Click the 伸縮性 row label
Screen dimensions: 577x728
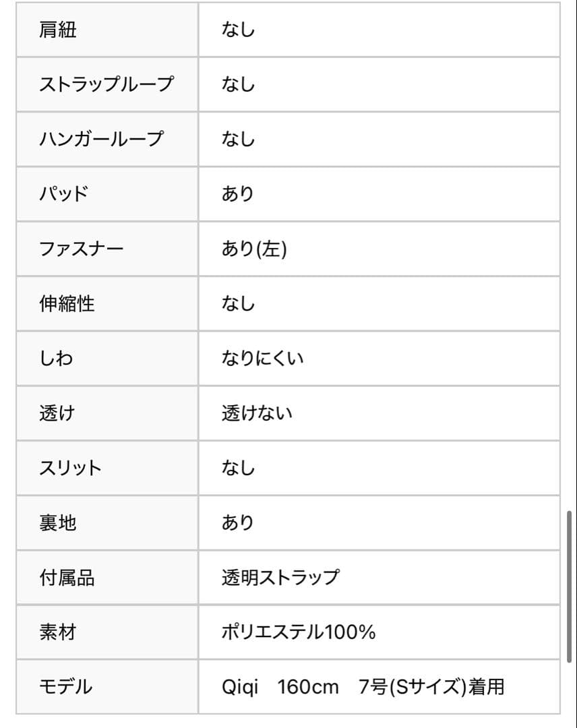67,303
